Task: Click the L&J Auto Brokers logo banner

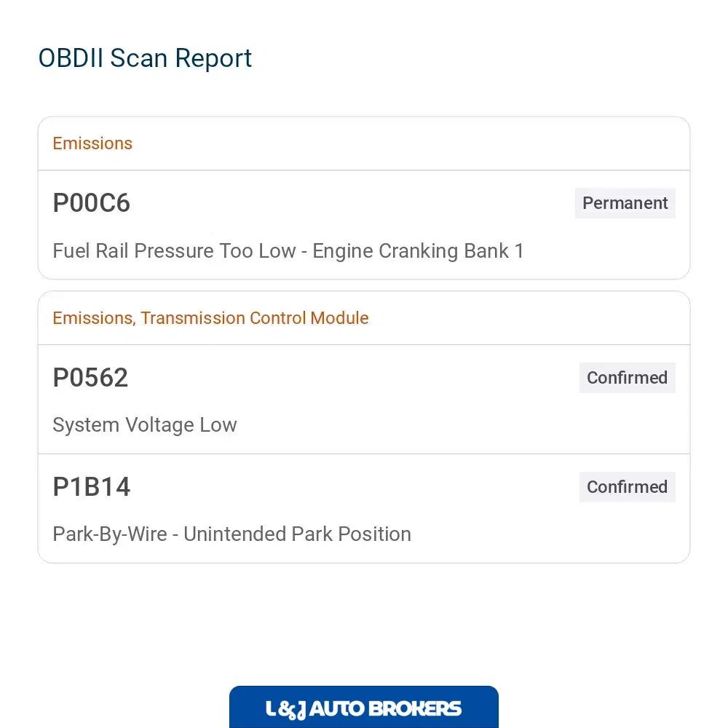Action: point(363,707)
